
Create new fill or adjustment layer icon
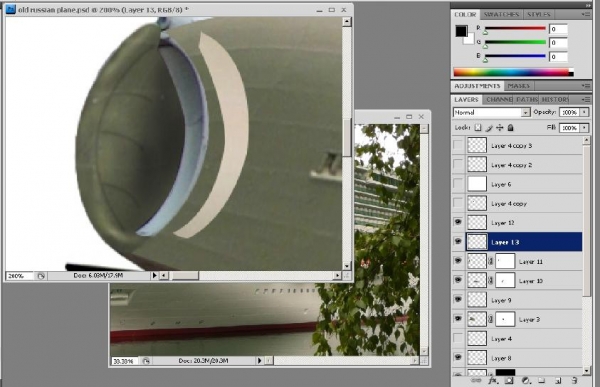526,380
